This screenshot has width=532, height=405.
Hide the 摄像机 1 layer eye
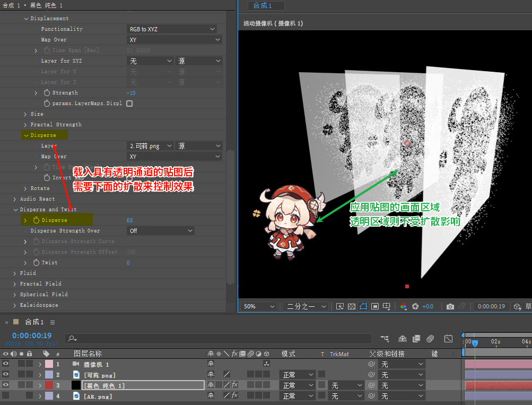(6, 364)
